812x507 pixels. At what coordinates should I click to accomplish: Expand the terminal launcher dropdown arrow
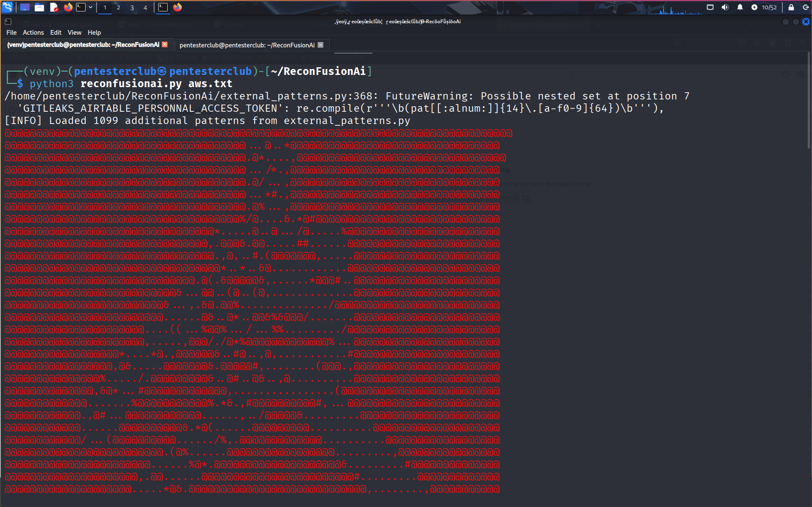[91, 7]
